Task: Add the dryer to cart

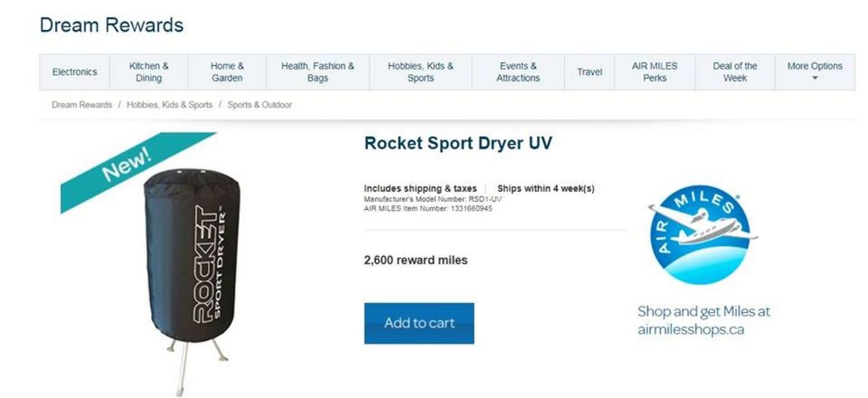Action: click(419, 323)
